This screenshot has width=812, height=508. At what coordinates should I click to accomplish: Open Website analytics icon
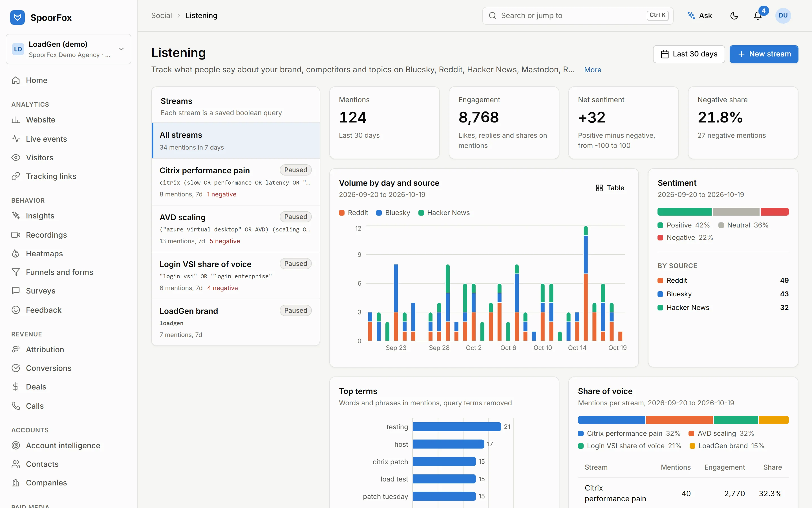click(x=16, y=120)
